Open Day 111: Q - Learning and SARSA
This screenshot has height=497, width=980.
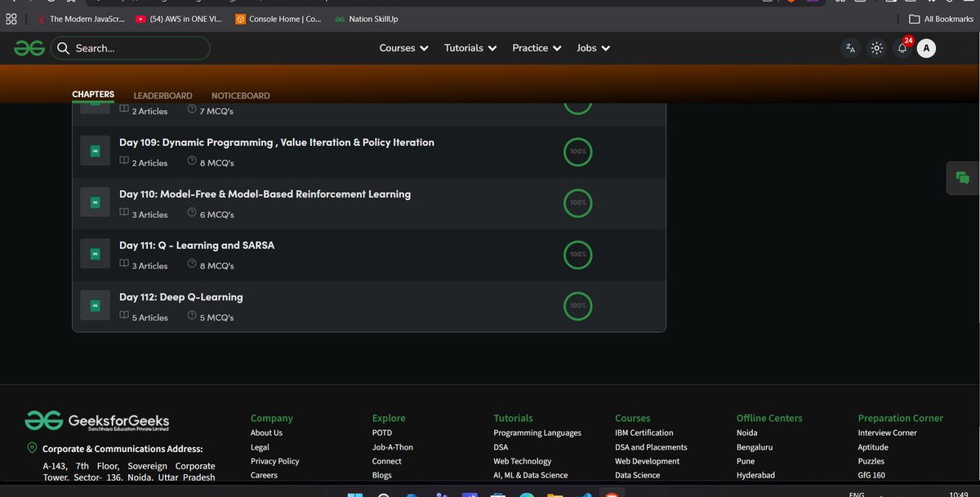click(x=197, y=245)
